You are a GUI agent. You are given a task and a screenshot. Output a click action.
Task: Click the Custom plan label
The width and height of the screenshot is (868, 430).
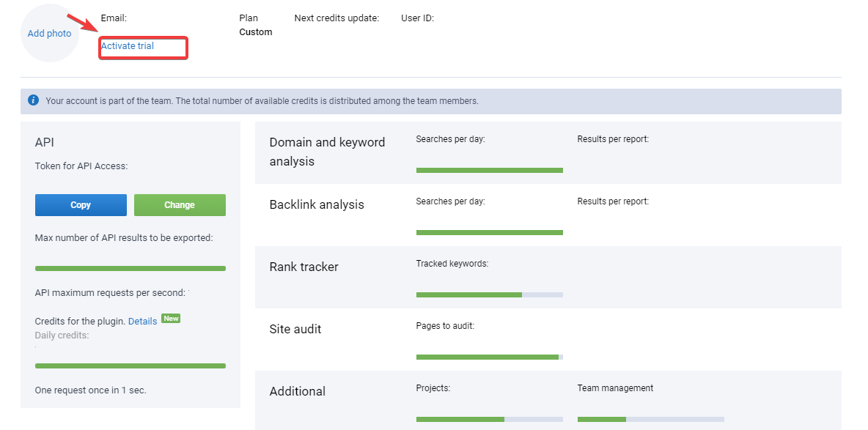point(255,32)
